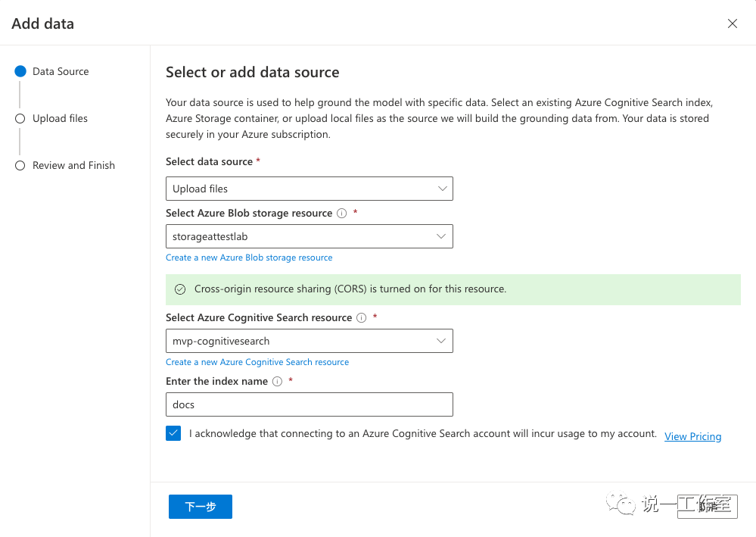This screenshot has height=537, width=756.
Task: Click the CORS success checkmark icon
Action: pyautogui.click(x=180, y=289)
